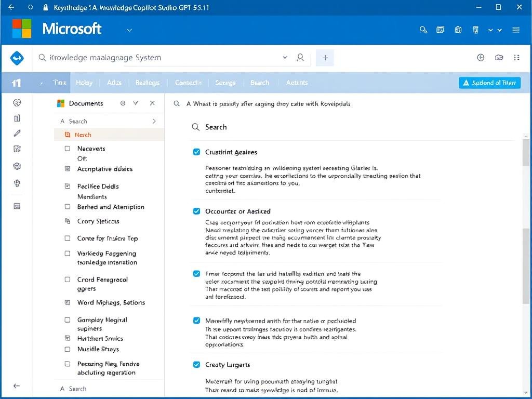Open search with the magnifier icon in top bar
Image resolution: width=532 pixels, height=399 pixels.
pyautogui.click(x=423, y=30)
